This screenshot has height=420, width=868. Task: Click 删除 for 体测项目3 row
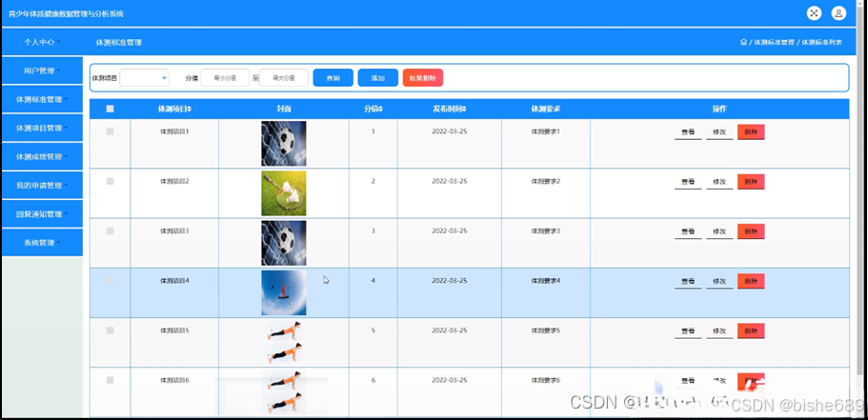tap(751, 231)
